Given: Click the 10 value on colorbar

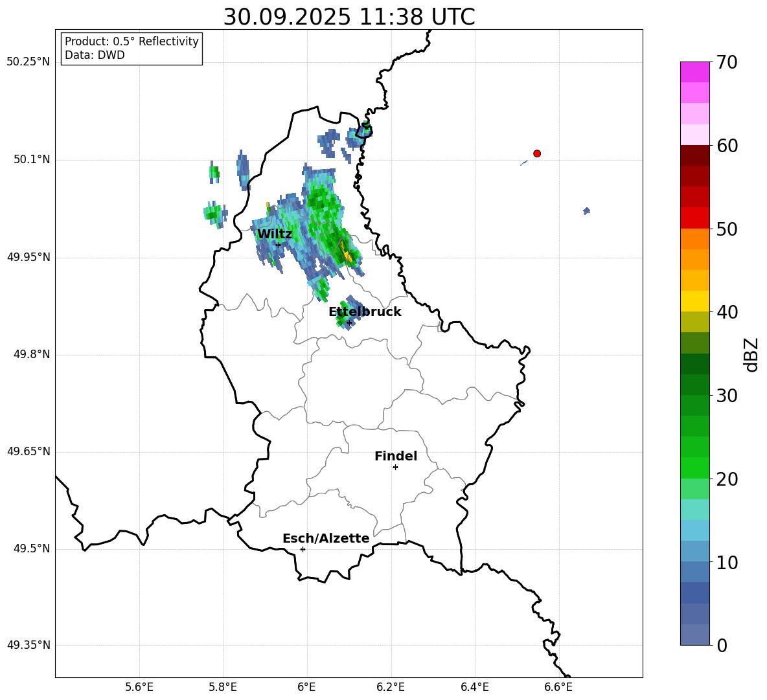Looking at the screenshot, I should coord(727,563).
